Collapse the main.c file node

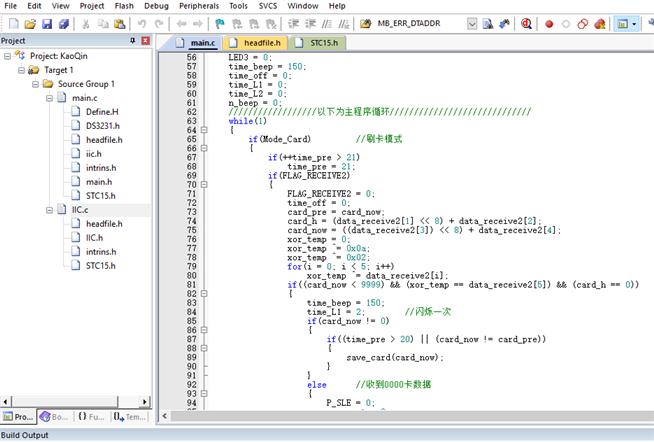[x=49, y=98]
